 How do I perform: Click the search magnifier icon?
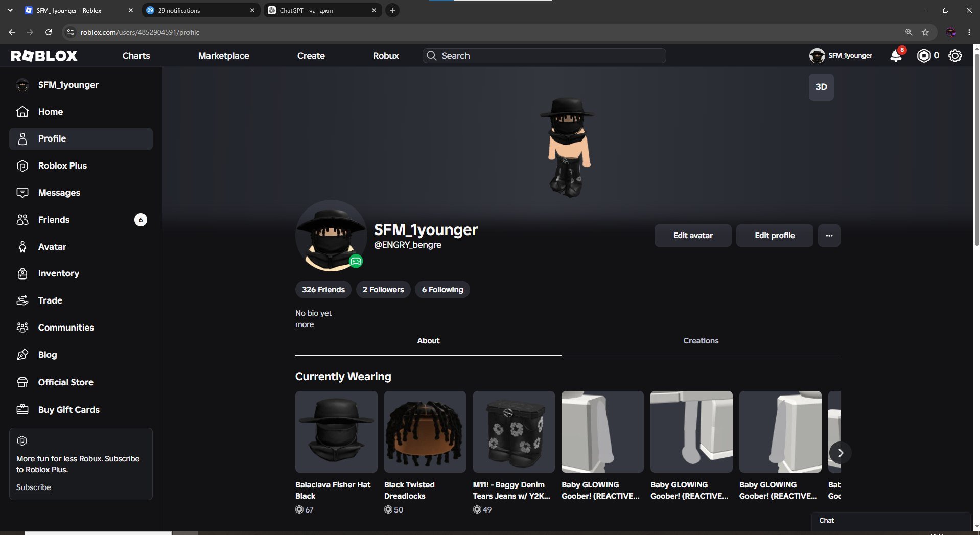coord(432,56)
